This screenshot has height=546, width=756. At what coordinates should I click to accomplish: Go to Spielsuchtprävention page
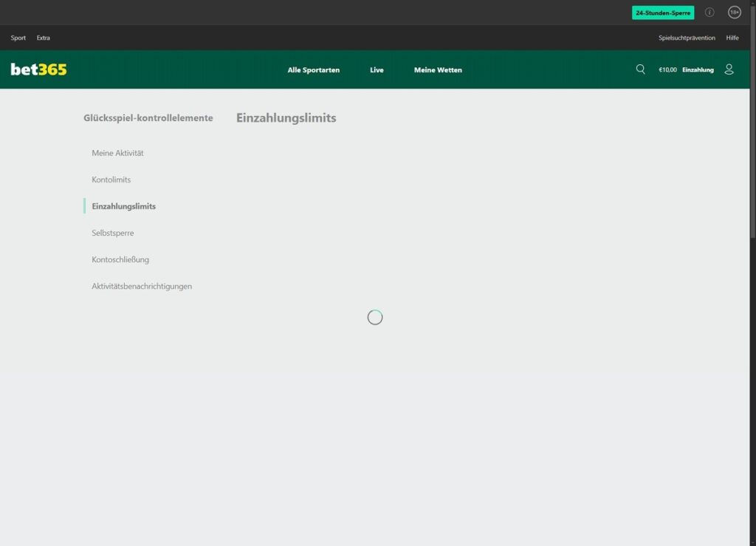tap(687, 38)
